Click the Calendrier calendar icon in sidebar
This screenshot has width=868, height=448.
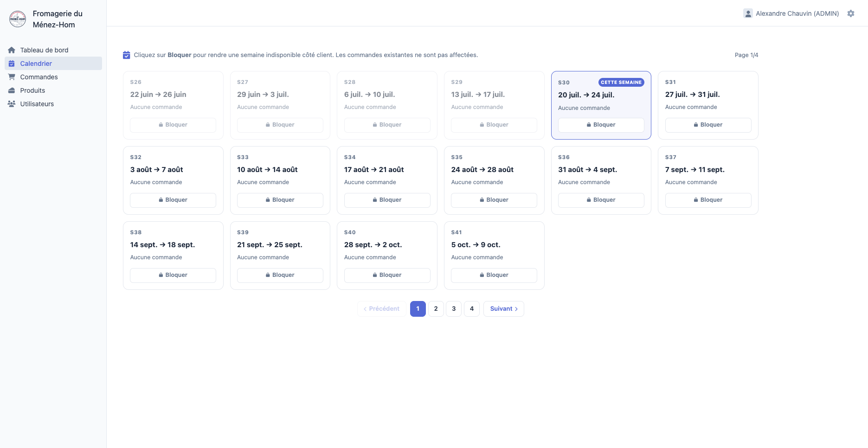tap(12, 64)
